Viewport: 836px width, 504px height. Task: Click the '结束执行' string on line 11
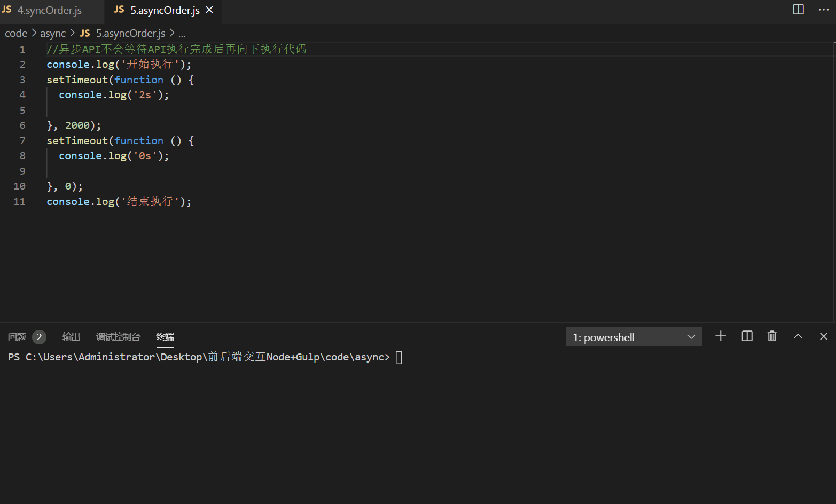(150, 201)
